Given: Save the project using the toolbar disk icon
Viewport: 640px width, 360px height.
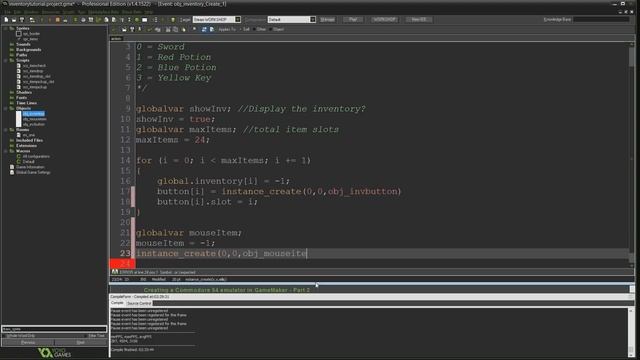Looking at the screenshot, I should pyautogui.click(x=22, y=20).
